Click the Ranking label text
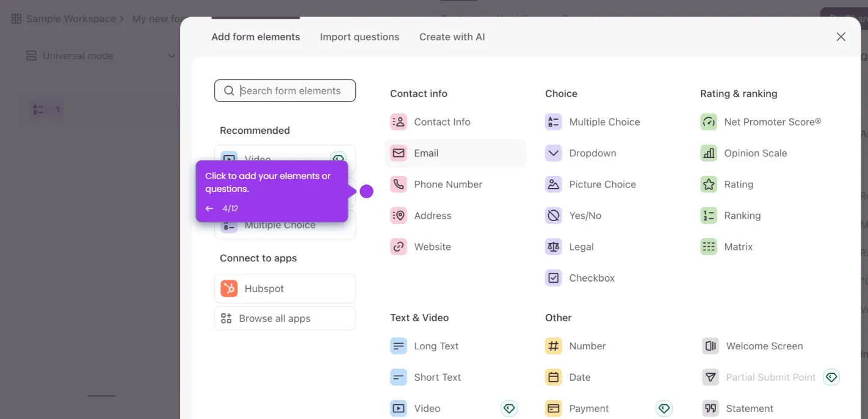This screenshot has width=868, height=419. (742, 215)
